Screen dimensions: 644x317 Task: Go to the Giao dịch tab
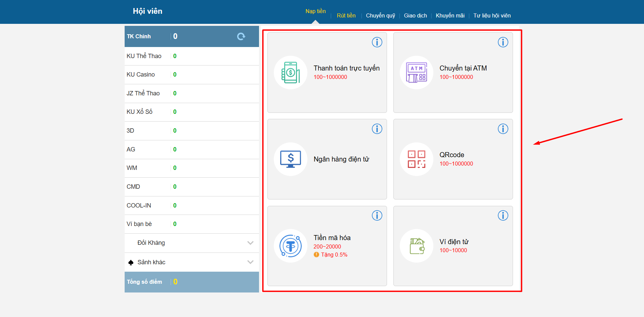click(415, 15)
